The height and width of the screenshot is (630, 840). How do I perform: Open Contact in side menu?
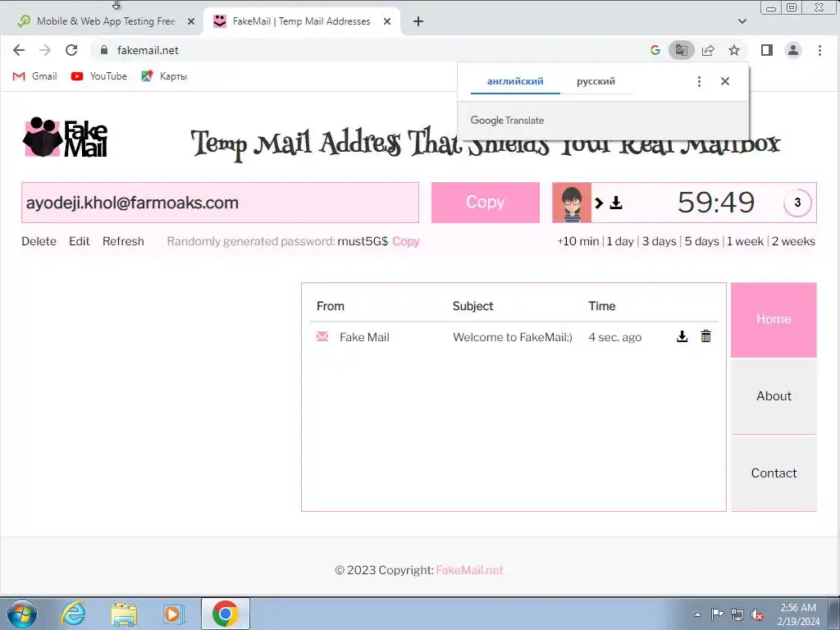pyautogui.click(x=774, y=473)
